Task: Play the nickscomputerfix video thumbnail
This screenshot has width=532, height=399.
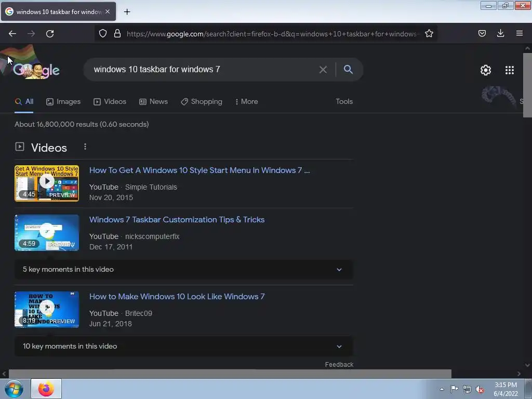Action: pyautogui.click(x=47, y=233)
